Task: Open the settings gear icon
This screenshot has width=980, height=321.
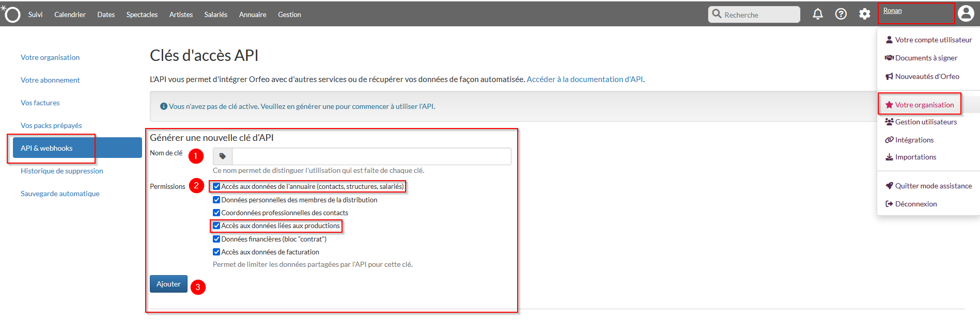Action: click(864, 14)
